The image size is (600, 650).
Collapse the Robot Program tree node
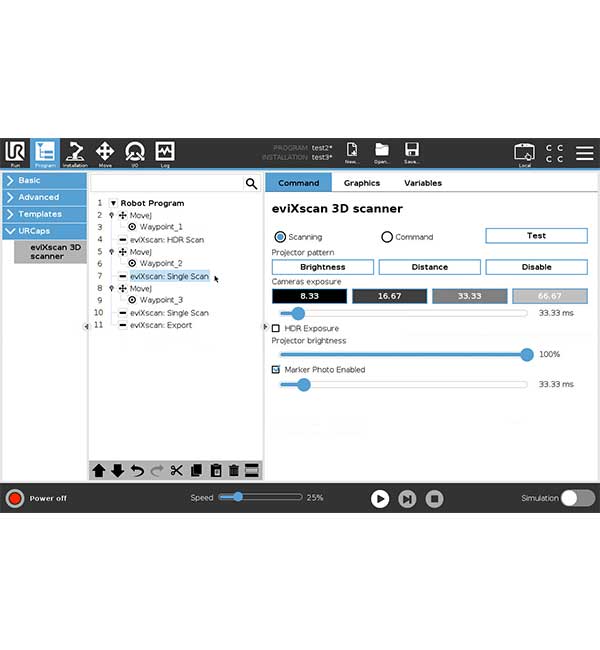113,203
